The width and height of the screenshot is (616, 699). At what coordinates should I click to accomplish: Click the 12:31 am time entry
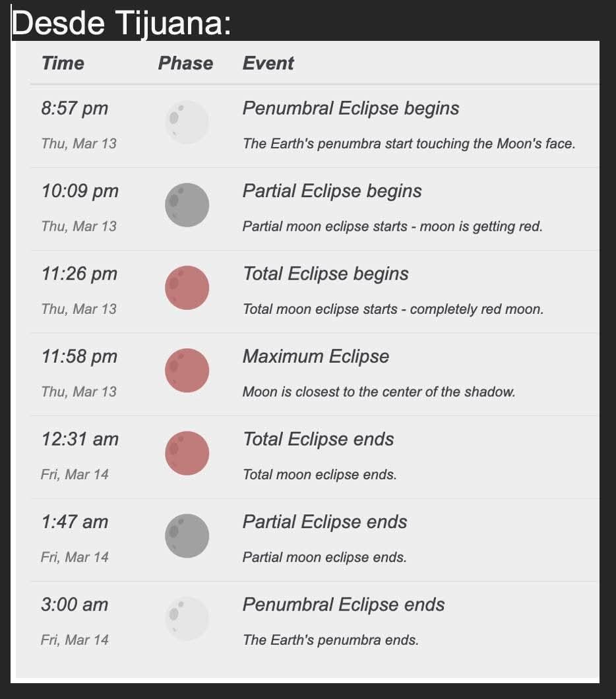pos(80,439)
